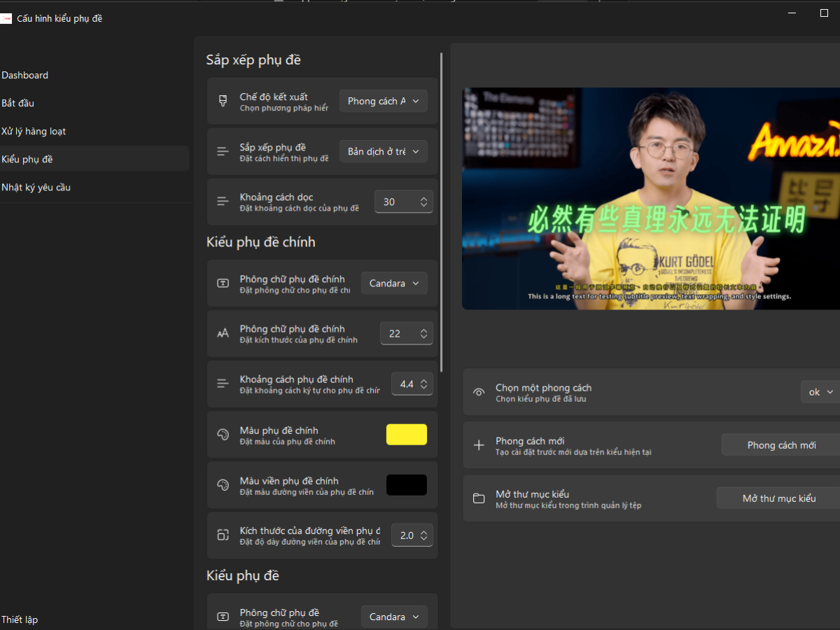Open the Dashboard section
840x630 pixels.
click(x=25, y=75)
